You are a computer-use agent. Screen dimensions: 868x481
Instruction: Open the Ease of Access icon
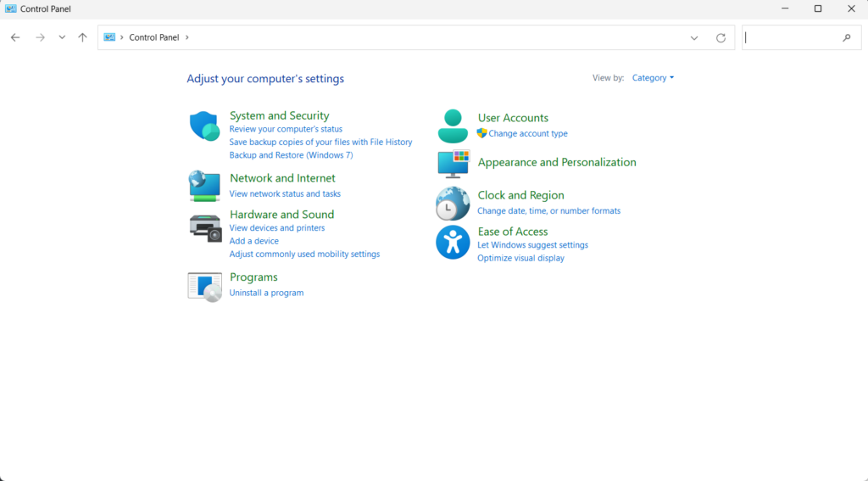coord(453,243)
